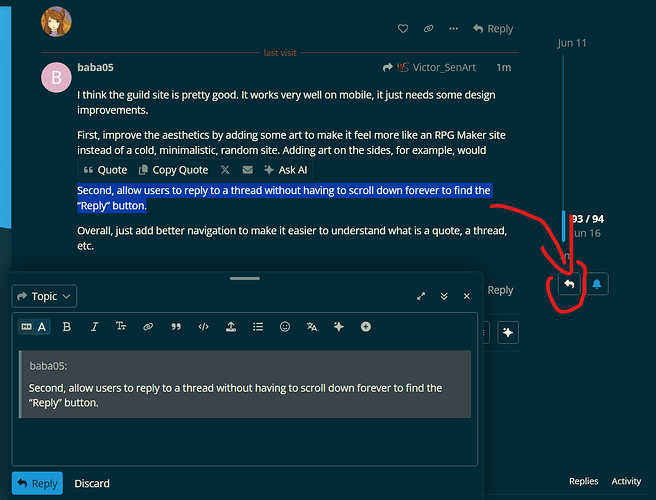Toggle the markdown/rich text editor switch

click(x=34, y=327)
